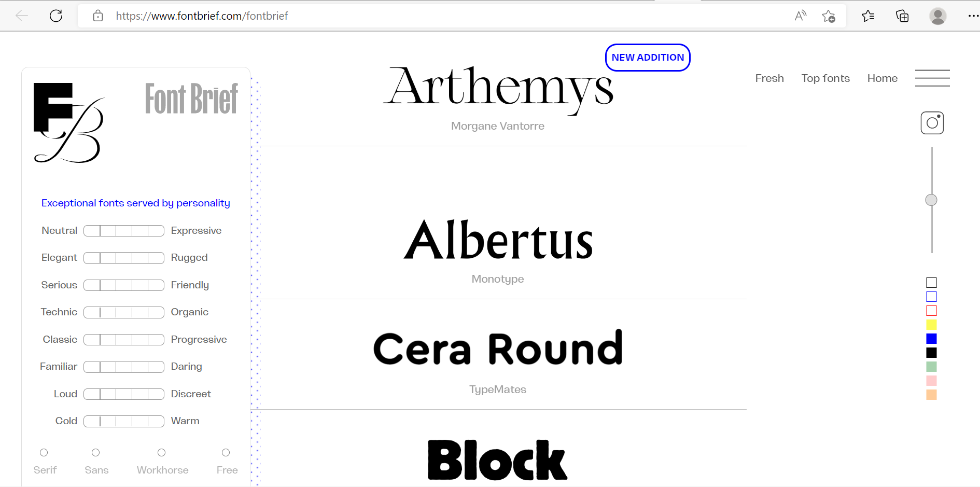980x487 pixels.
Task: Pick the yellow color swatch
Action: pyautogui.click(x=931, y=325)
